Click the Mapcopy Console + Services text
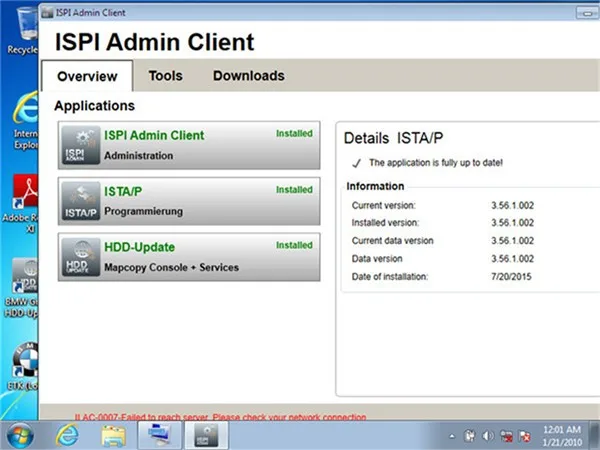This screenshot has width=600, height=450. 171,267
